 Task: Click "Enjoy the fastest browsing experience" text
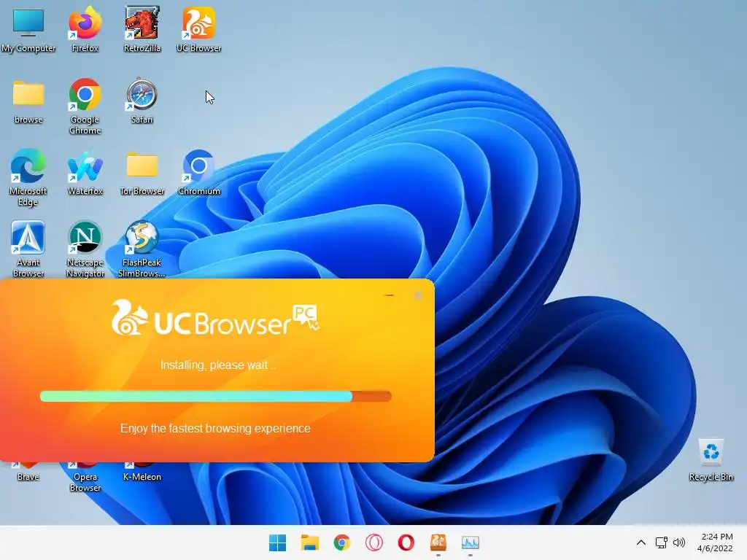click(x=215, y=429)
